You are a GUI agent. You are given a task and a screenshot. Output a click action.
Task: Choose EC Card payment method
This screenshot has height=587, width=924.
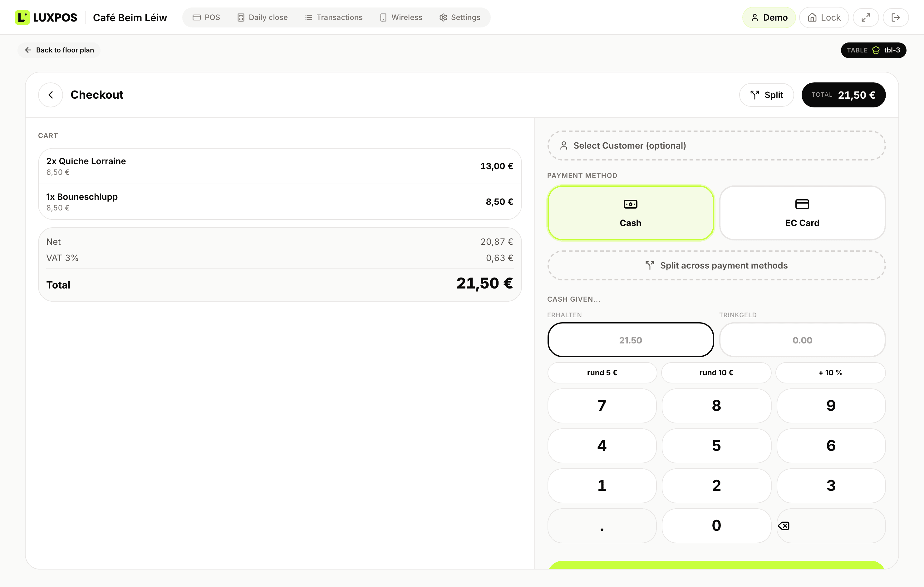pos(802,213)
